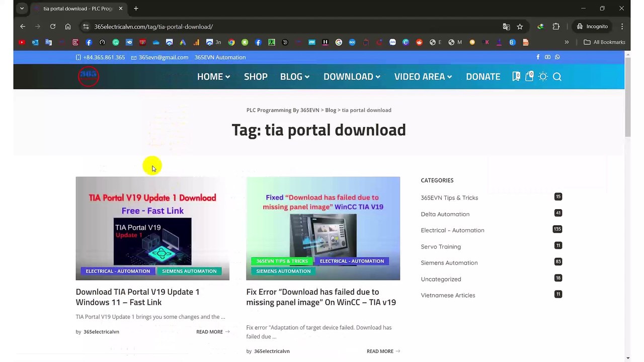
Task: Open Download TIA Portal V19 Update 1 title
Action: 137,297
